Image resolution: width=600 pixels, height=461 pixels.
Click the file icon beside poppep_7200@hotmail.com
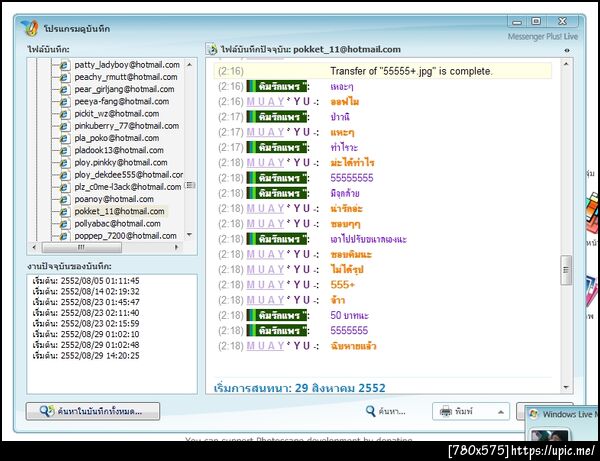64,236
